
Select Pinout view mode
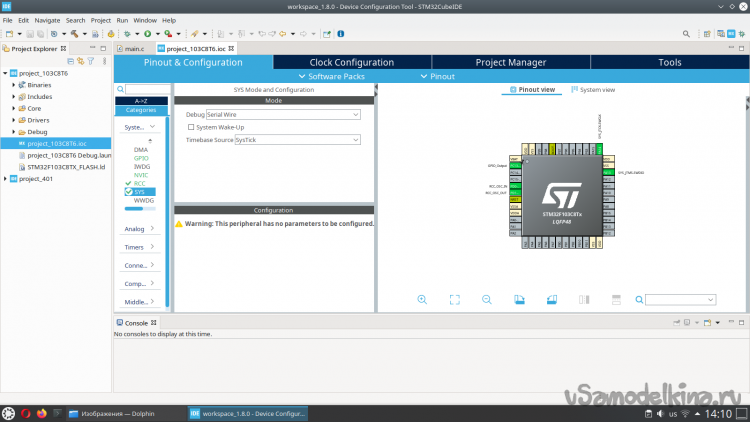[531, 90]
